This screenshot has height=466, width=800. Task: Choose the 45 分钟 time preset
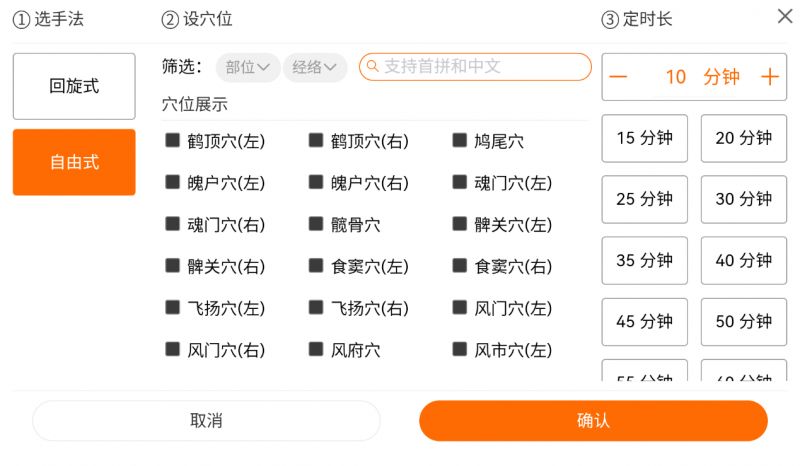(644, 322)
